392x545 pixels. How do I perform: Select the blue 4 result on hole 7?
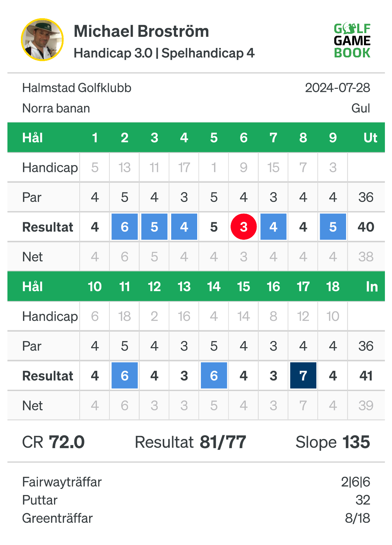click(x=273, y=227)
